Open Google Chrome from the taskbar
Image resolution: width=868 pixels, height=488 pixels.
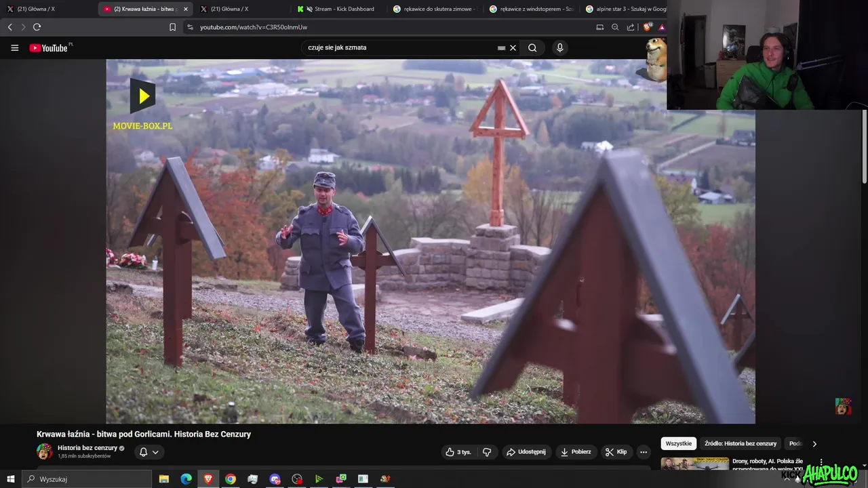(x=231, y=479)
